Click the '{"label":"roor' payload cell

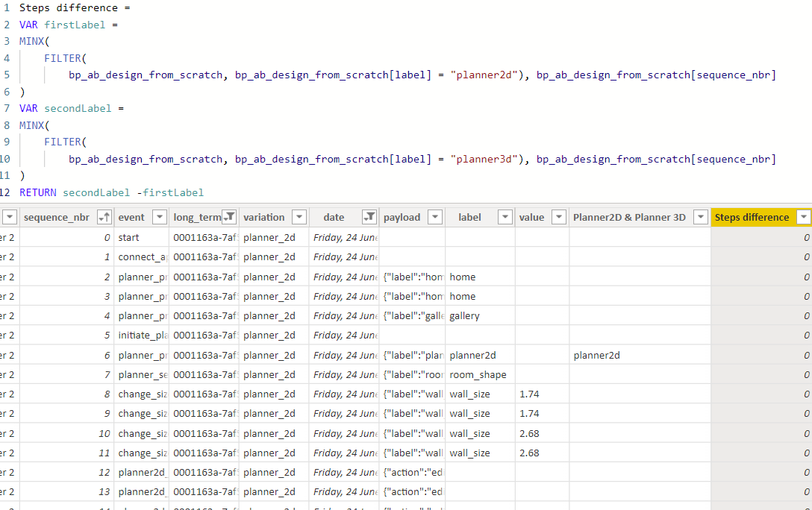click(412, 374)
